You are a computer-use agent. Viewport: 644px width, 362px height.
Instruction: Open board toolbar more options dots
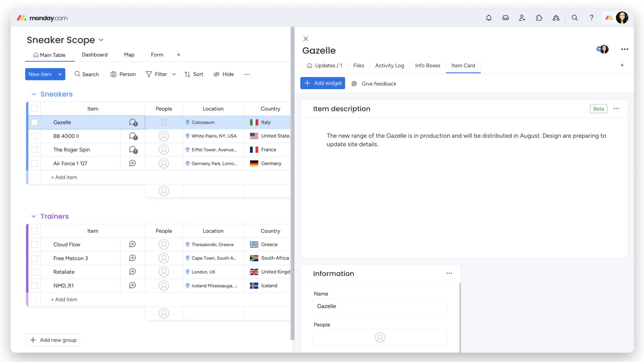pyautogui.click(x=247, y=74)
